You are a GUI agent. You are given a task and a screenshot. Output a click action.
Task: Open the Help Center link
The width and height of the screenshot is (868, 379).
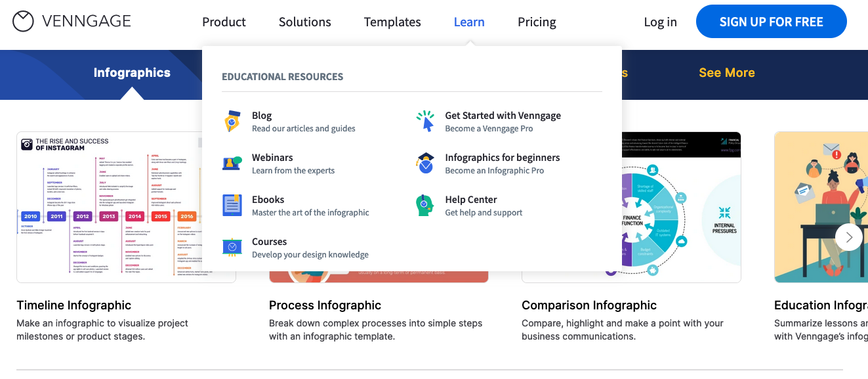[471, 199]
